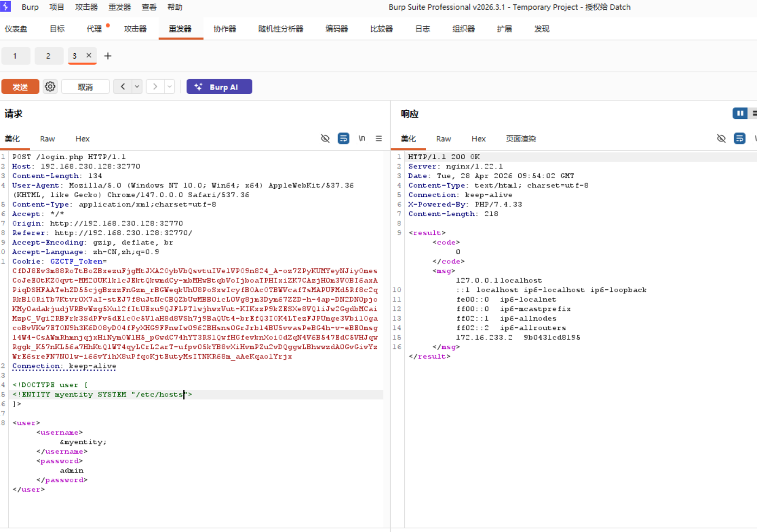The image size is (757, 532).
Task: Click the POST /login.php request line
Action: click(x=69, y=157)
